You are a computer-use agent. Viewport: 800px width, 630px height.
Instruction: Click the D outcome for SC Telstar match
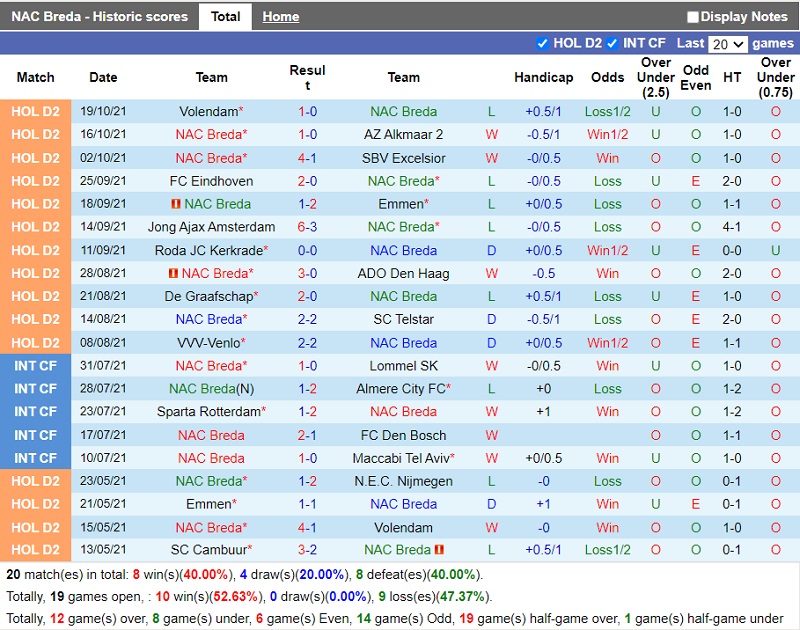[491, 319]
